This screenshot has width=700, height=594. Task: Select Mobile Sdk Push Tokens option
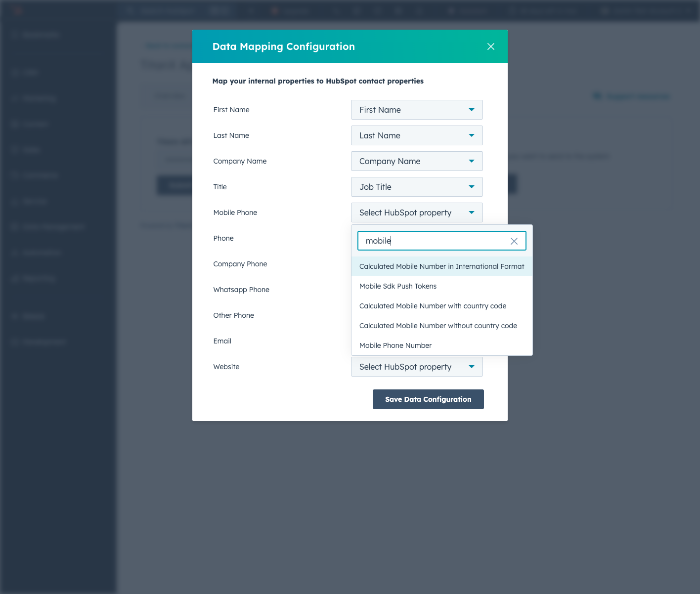442,286
